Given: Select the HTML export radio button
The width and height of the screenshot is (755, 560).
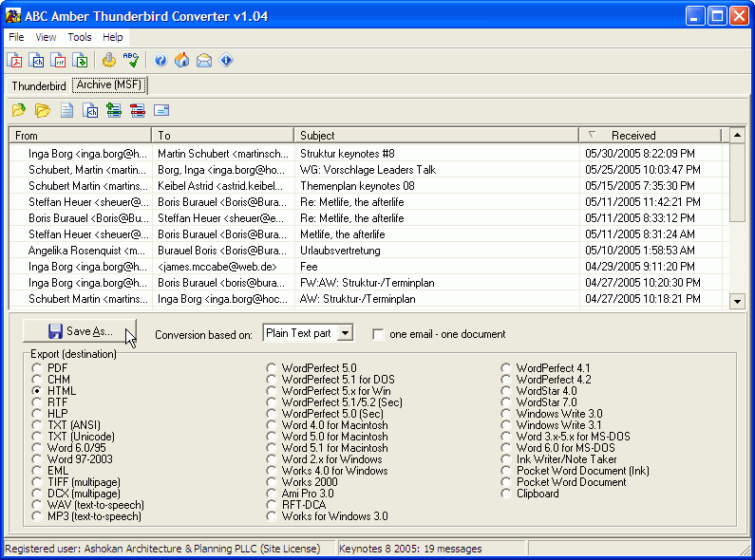Looking at the screenshot, I should click(x=37, y=391).
